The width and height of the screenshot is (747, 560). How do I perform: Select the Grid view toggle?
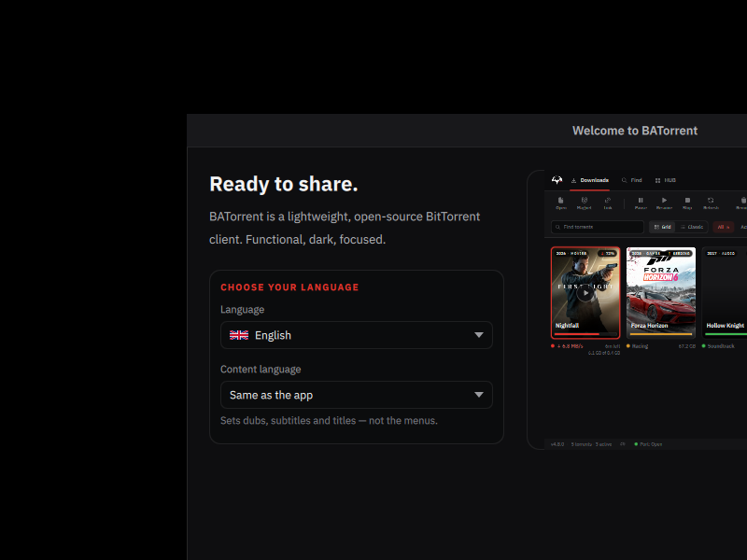pos(662,227)
